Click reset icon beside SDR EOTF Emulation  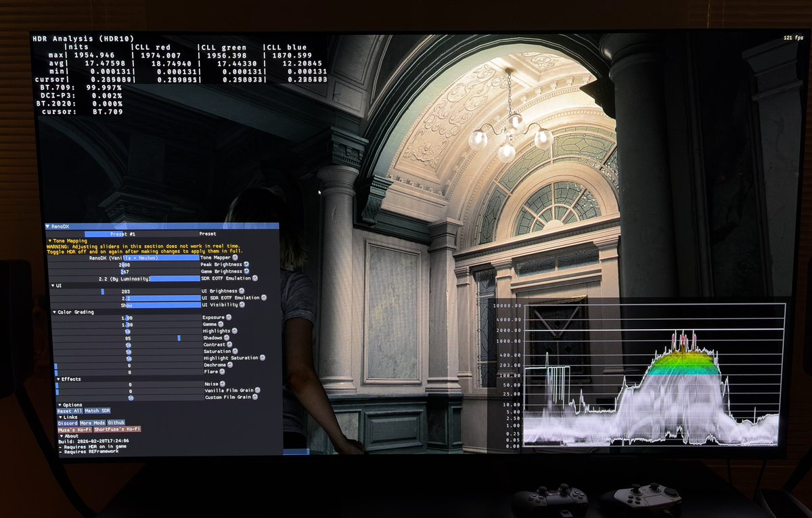254,278
